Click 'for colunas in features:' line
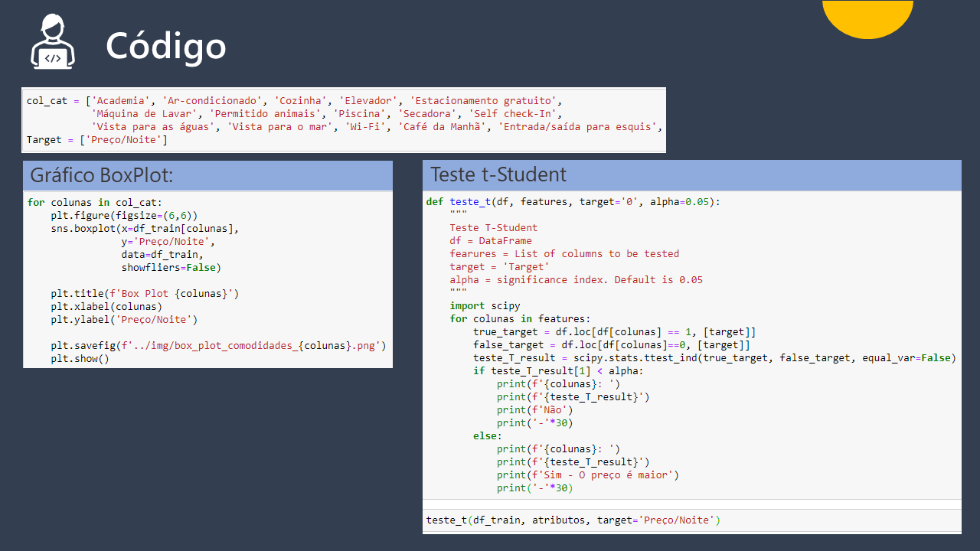Image resolution: width=980 pixels, height=551 pixels. [520, 319]
